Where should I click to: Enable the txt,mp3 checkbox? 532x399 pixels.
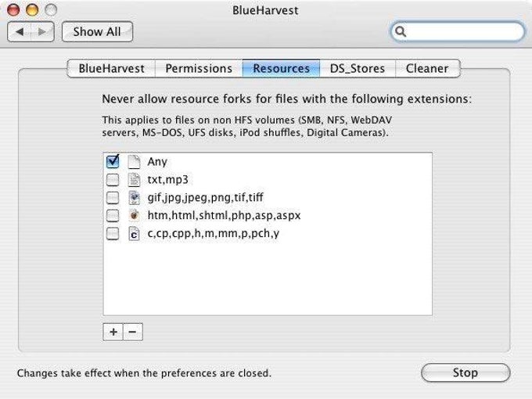(113, 179)
